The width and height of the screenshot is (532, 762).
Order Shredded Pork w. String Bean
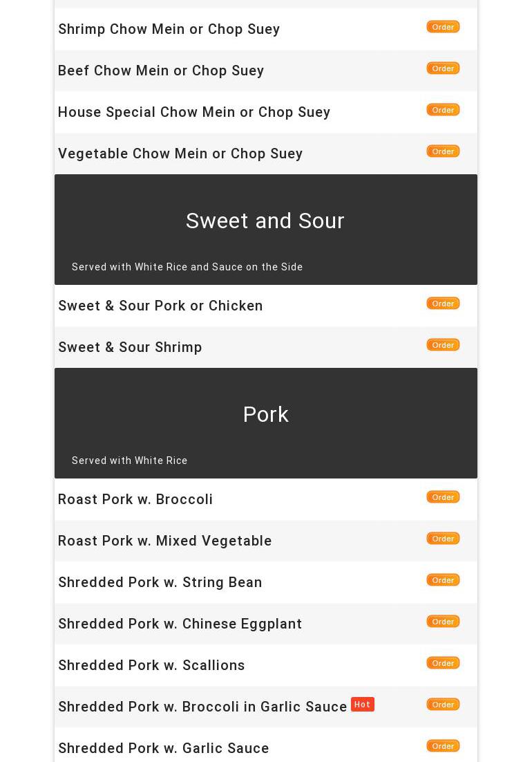coord(443,580)
